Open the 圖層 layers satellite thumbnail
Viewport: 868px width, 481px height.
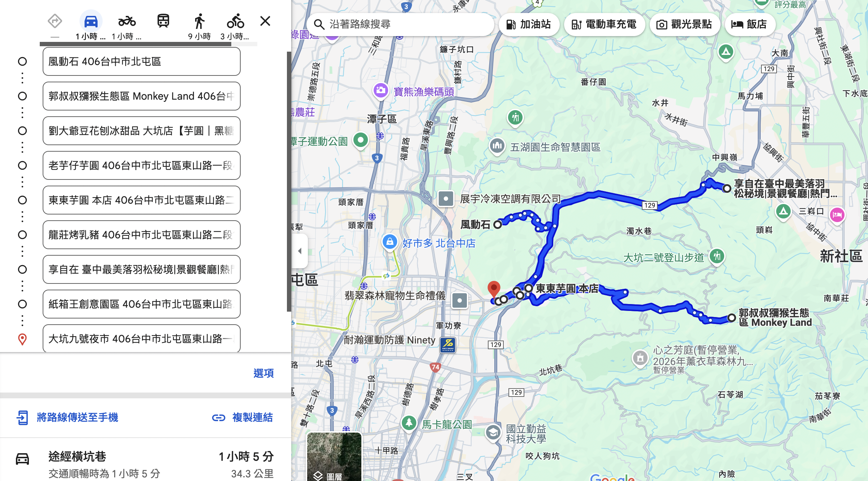point(334,457)
